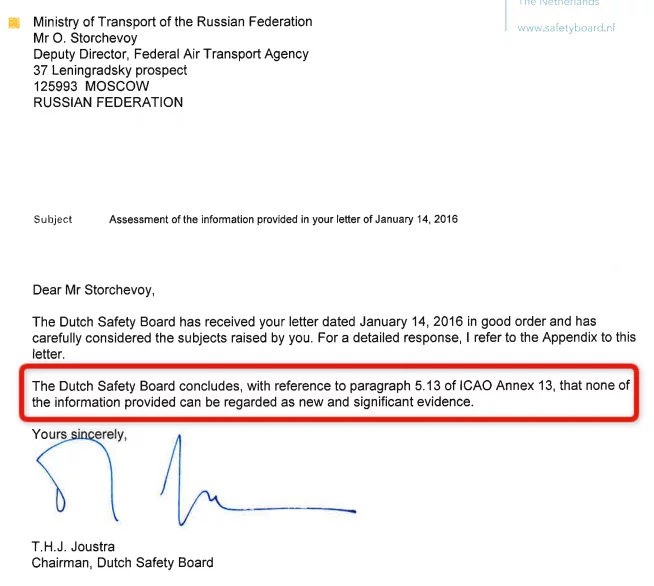
Task: Click the "Subject" label
Action: pos(53,219)
